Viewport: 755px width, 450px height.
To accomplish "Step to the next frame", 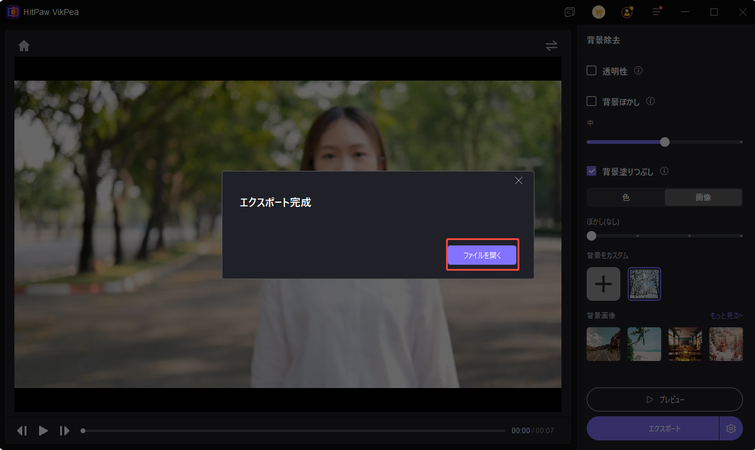I will (65, 431).
